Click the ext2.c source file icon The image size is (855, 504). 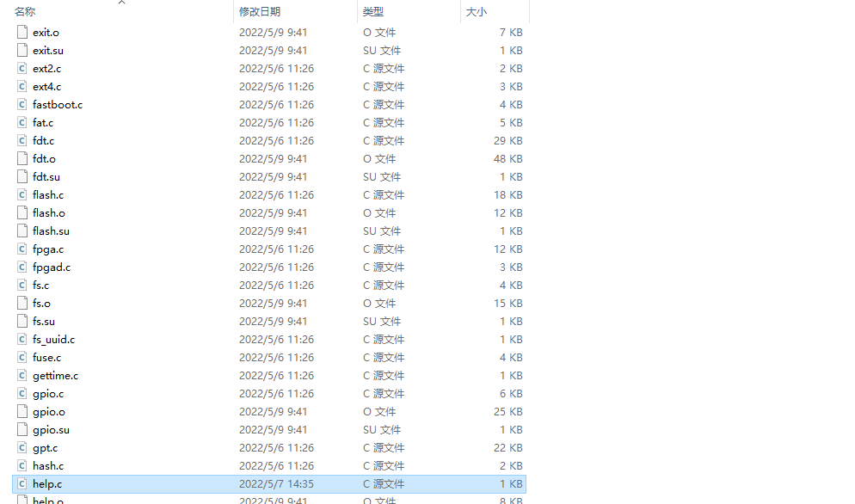click(22, 68)
